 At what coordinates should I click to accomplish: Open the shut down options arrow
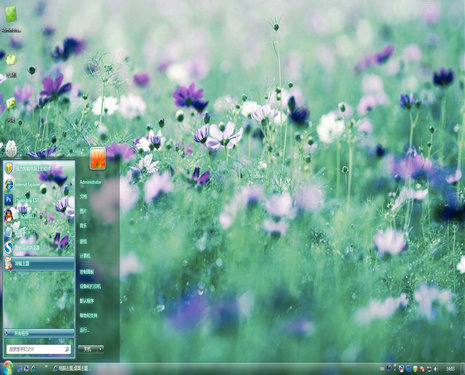coord(100,349)
